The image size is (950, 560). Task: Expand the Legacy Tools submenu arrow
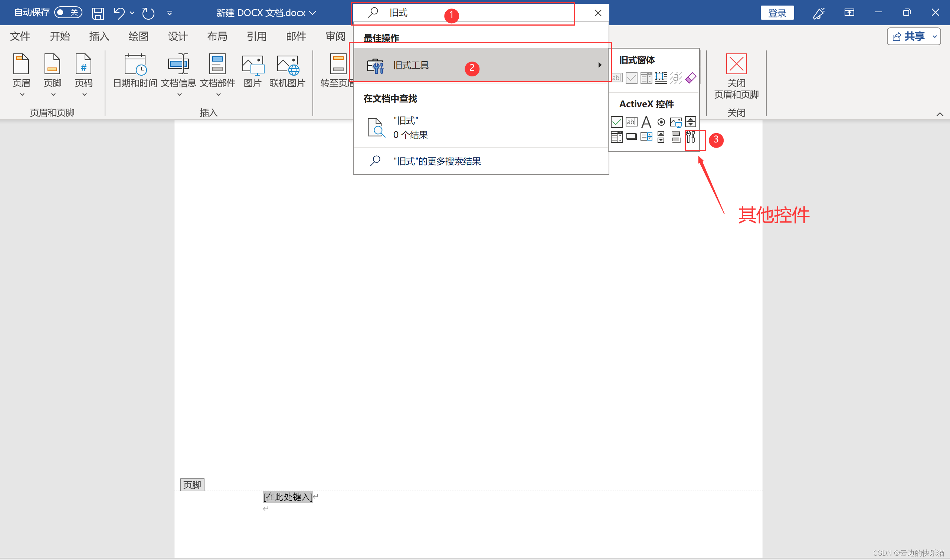[600, 65]
